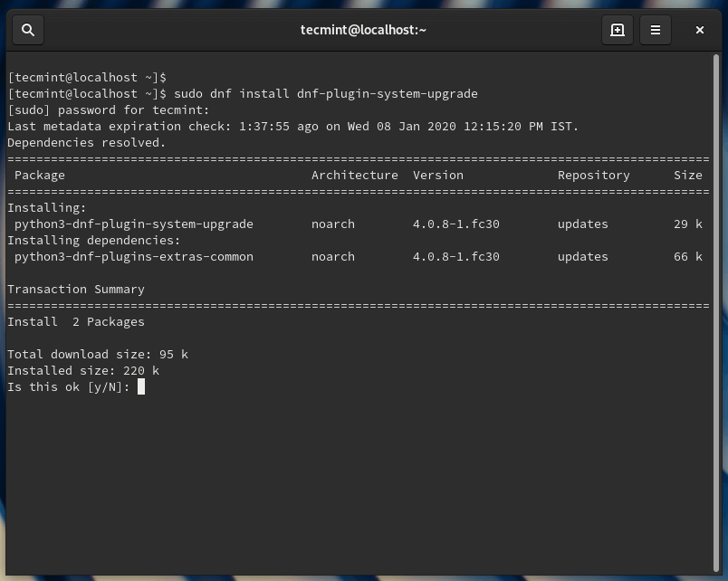Open the hamburger menu

point(655,30)
